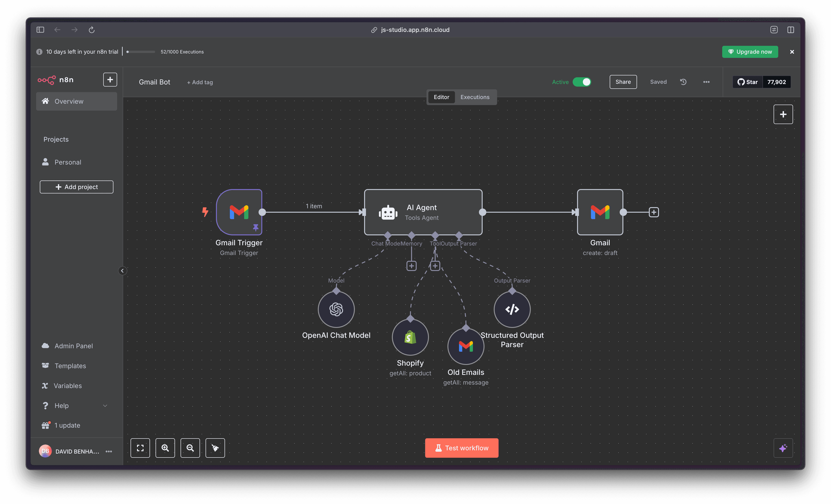
Task: Click the browser reader icon beside split view
Action: [x=774, y=30]
